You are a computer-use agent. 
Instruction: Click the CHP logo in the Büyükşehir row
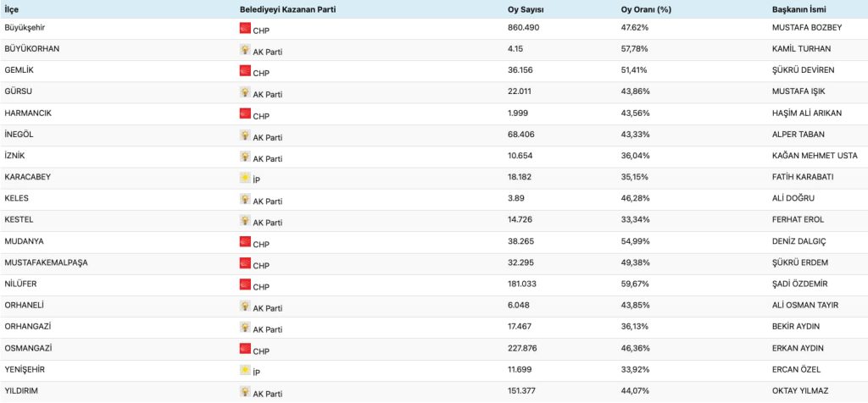(246, 29)
